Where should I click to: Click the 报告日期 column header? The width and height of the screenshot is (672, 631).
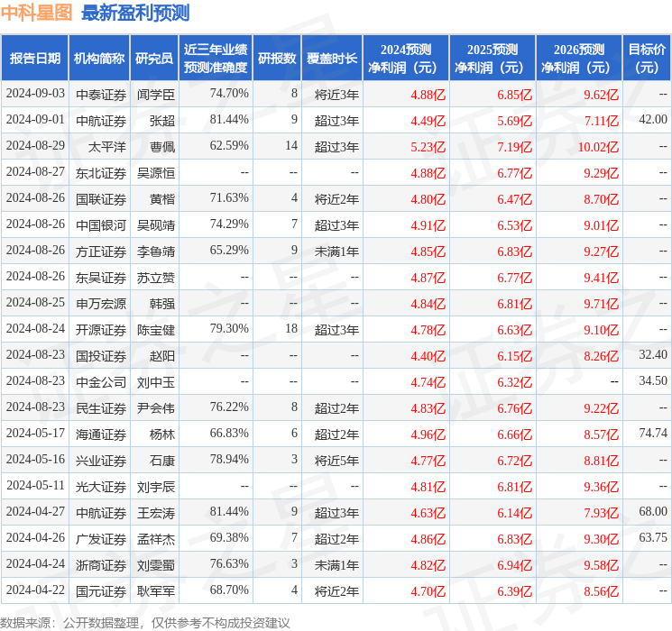(34, 59)
